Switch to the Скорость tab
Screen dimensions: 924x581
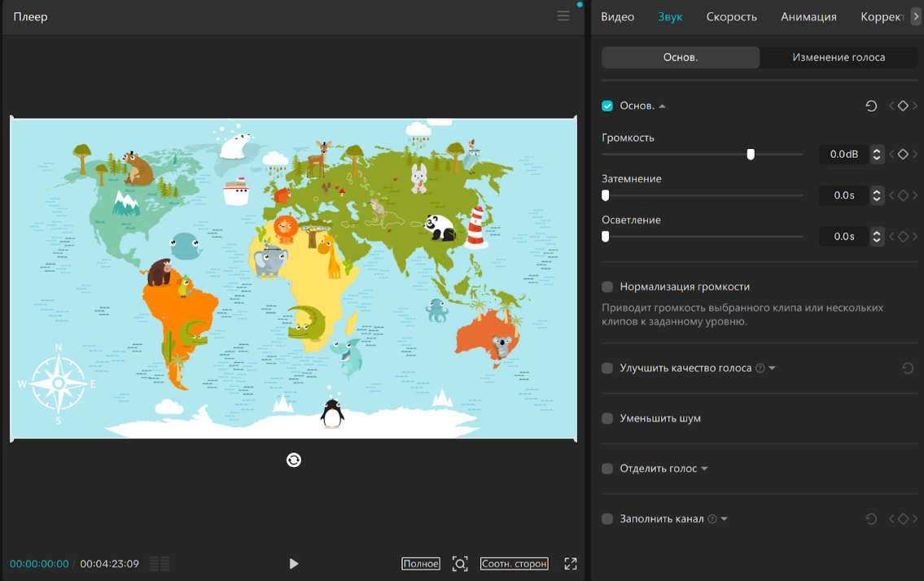tap(731, 17)
